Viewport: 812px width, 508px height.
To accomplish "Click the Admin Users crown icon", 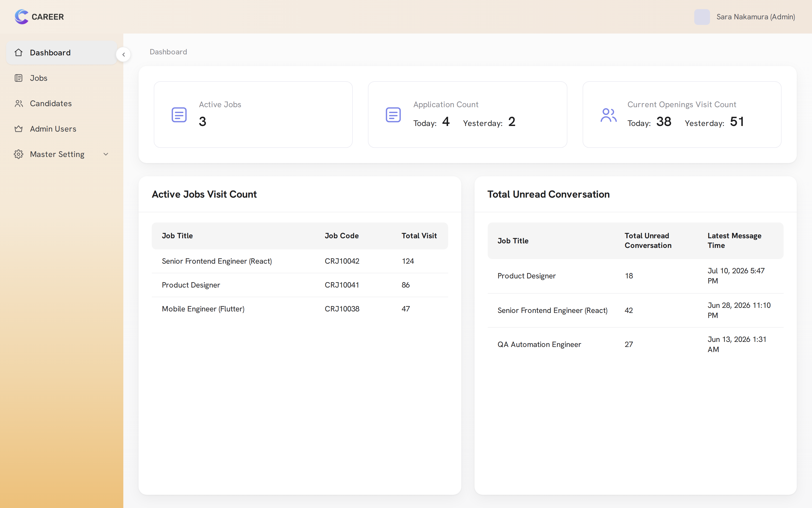I will point(19,129).
